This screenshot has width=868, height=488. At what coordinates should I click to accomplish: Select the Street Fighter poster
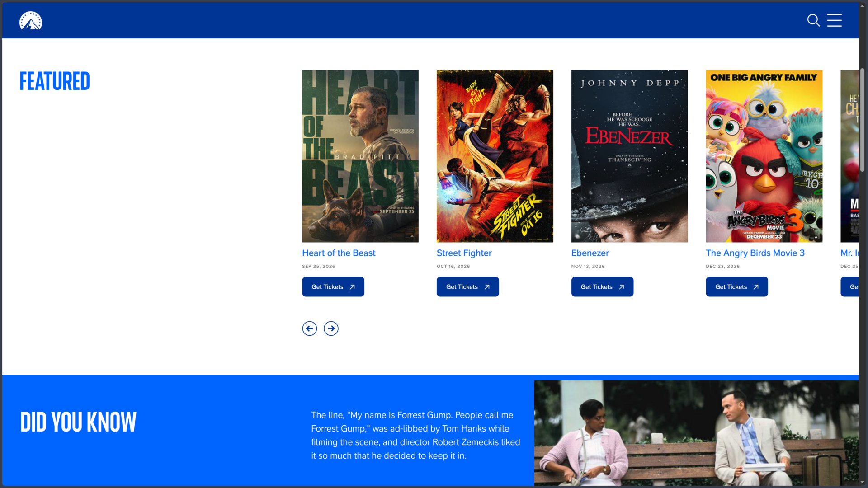pos(495,156)
